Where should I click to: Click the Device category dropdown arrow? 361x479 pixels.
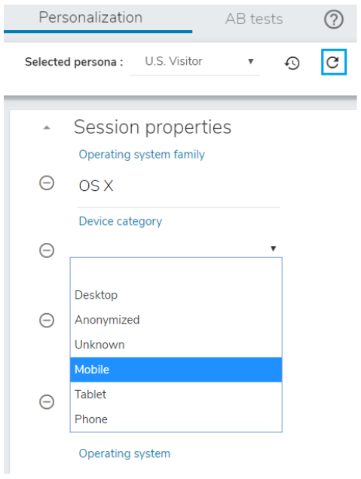click(x=273, y=248)
